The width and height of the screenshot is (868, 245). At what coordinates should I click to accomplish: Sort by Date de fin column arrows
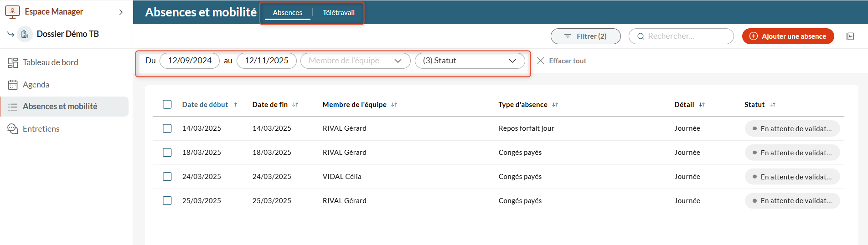click(x=295, y=105)
